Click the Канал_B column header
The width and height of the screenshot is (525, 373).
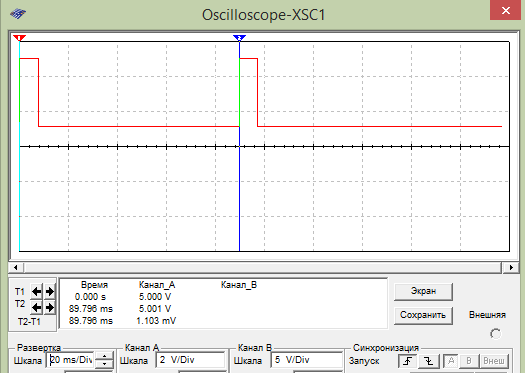pyautogui.click(x=239, y=285)
